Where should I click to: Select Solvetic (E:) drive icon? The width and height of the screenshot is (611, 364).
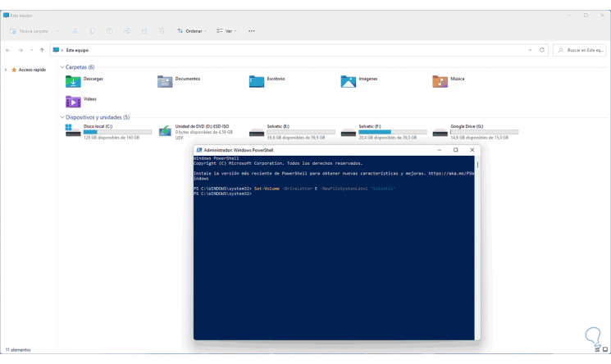pos(257,133)
